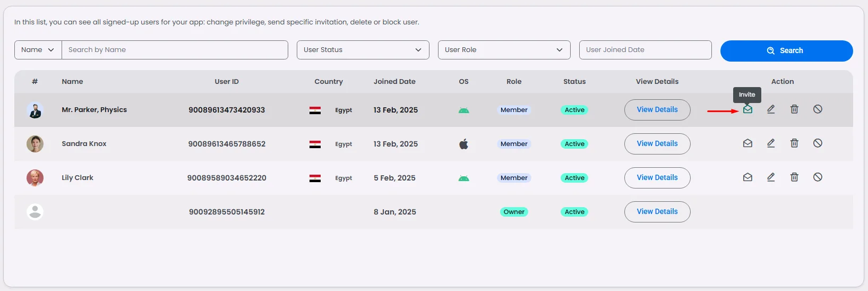Delete Lily Clark with the trash icon
This screenshot has height=291, width=868.
tap(794, 177)
